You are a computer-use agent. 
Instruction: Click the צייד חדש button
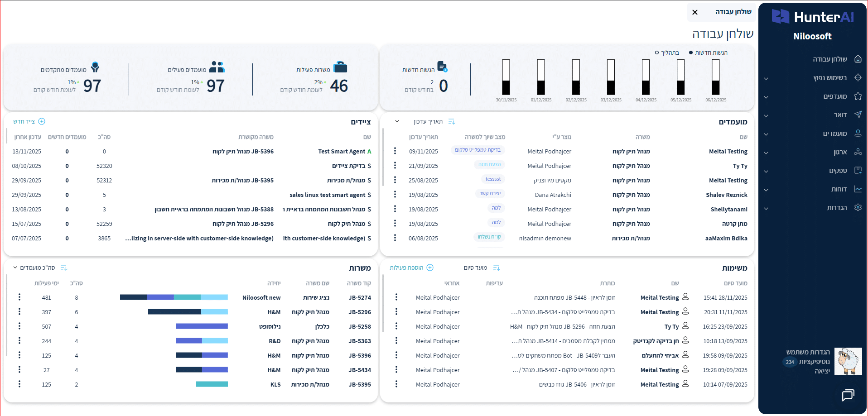coord(29,121)
